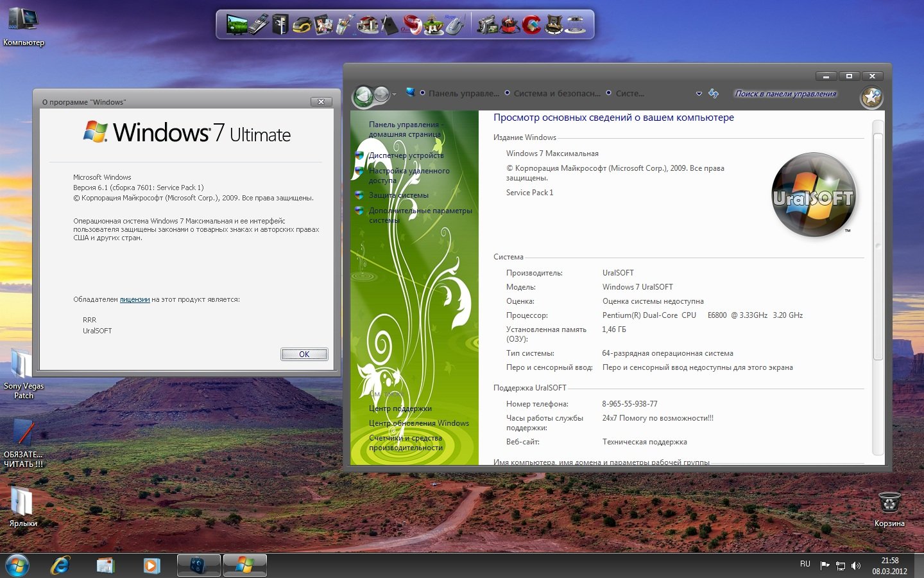Image resolution: width=924 pixels, height=578 pixels.
Task: Launch the yellow boombox dock icon
Action: 302,24
